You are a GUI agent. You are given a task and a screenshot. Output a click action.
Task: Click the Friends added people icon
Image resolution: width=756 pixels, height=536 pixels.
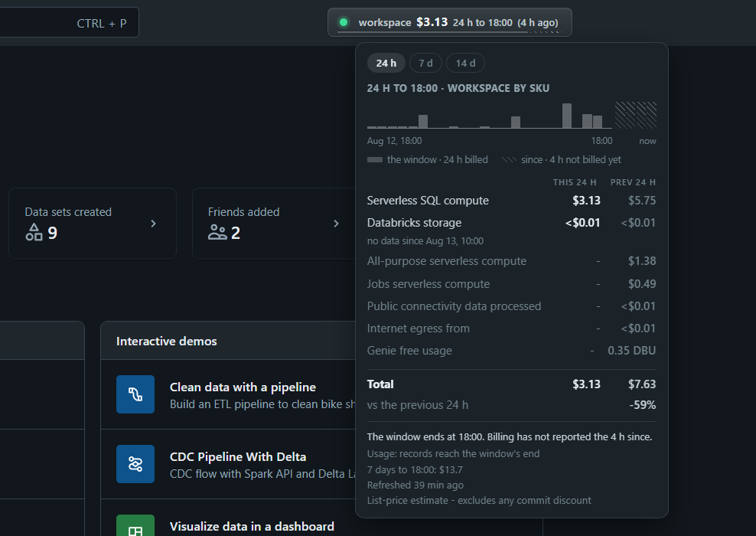(x=217, y=233)
